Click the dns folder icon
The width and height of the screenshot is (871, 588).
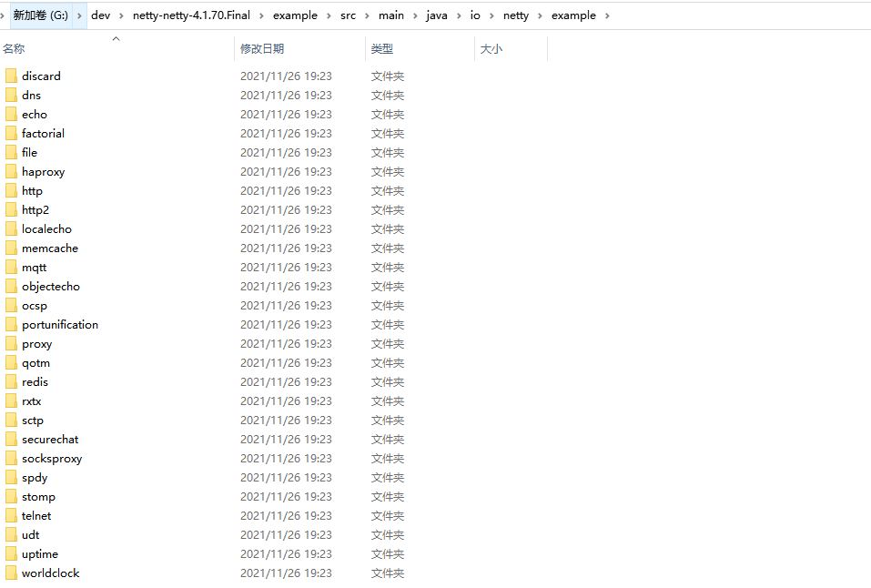11,95
